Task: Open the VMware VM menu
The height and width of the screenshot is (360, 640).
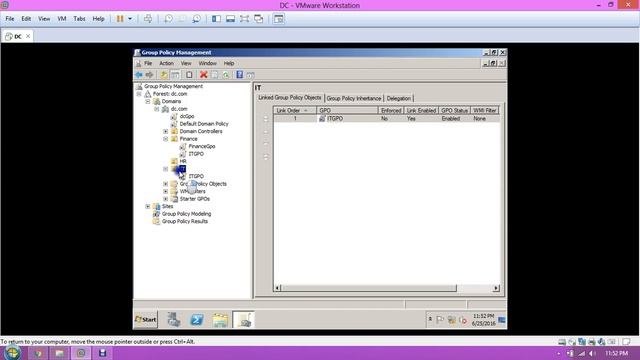Action: click(x=62, y=19)
